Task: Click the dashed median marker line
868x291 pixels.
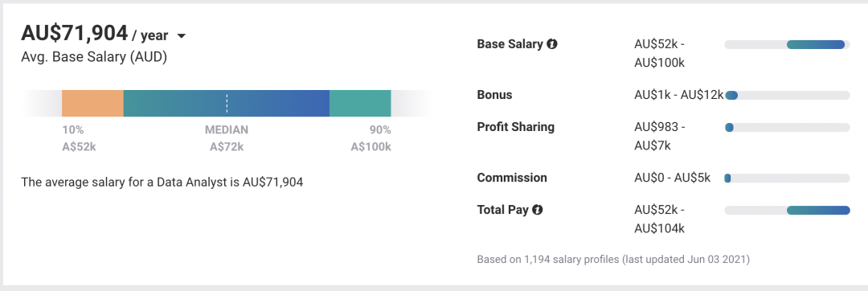Action: (227, 103)
